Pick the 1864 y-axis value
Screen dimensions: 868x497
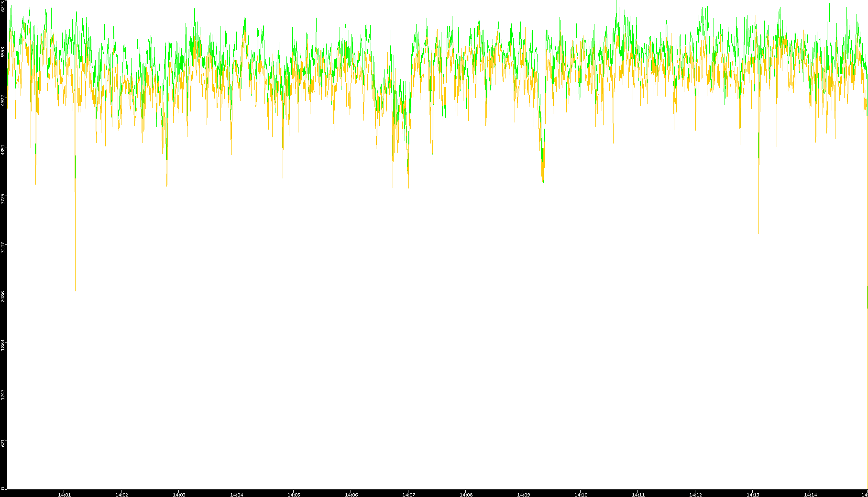pyautogui.click(x=3, y=345)
